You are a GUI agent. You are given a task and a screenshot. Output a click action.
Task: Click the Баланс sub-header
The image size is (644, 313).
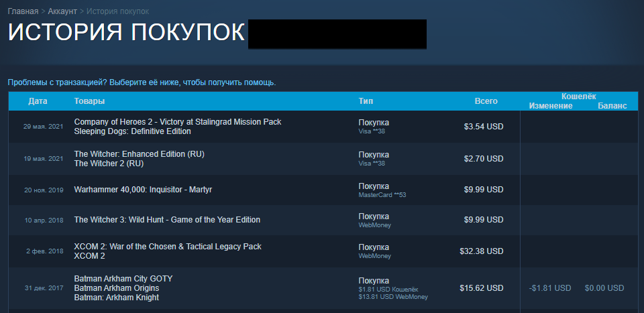pyautogui.click(x=612, y=106)
